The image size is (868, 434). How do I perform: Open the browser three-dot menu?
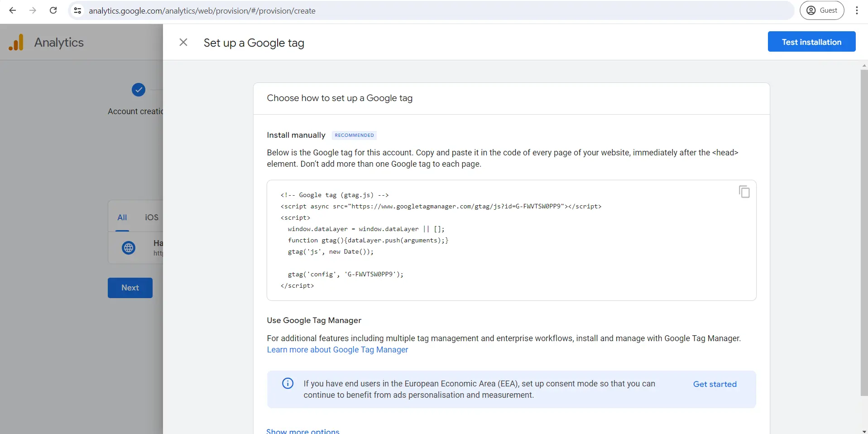pos(857,10)
